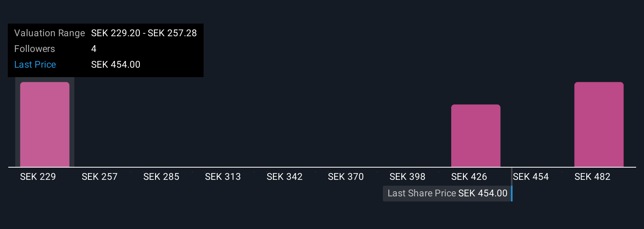
Task: Click the SEK 285 axis label
Action: tap(161, 177)
